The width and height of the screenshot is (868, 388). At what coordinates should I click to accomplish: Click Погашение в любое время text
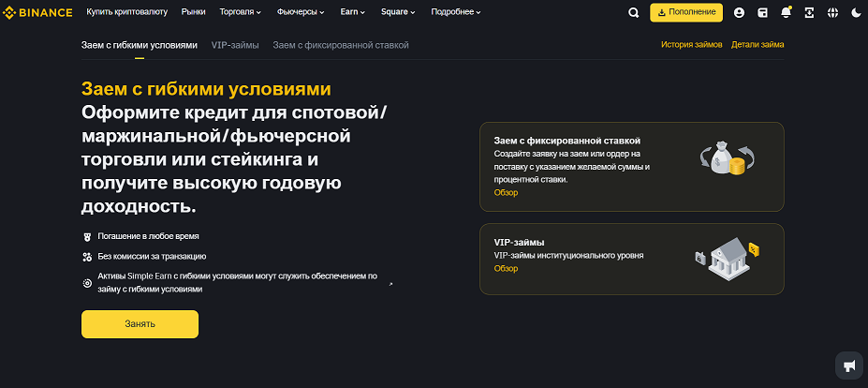pos(148,236)
